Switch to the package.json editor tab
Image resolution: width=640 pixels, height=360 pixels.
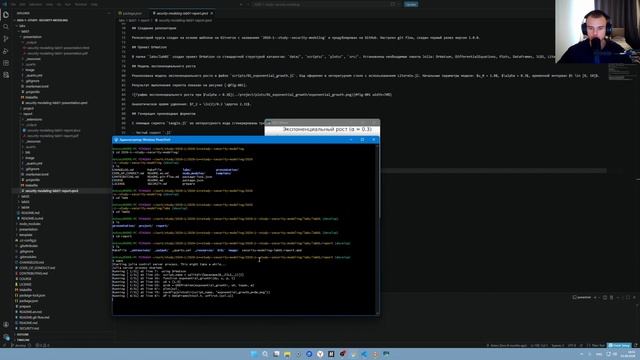[x=131, y=13]
